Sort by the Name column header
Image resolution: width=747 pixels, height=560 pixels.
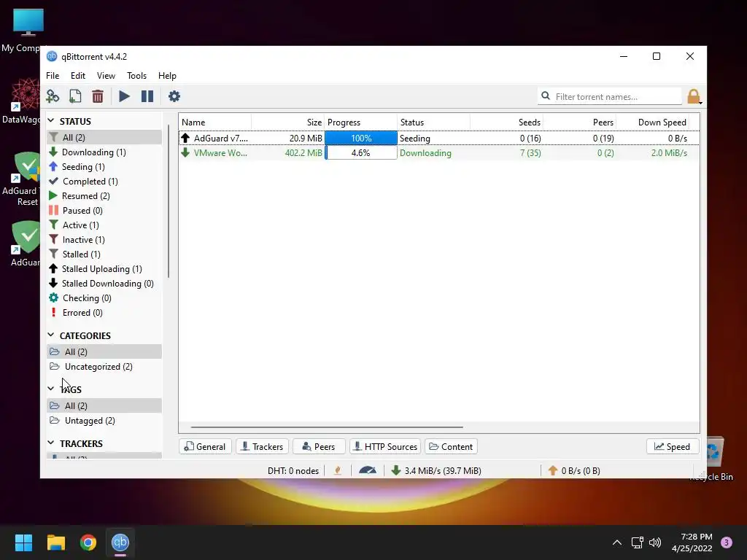(215, 122)
